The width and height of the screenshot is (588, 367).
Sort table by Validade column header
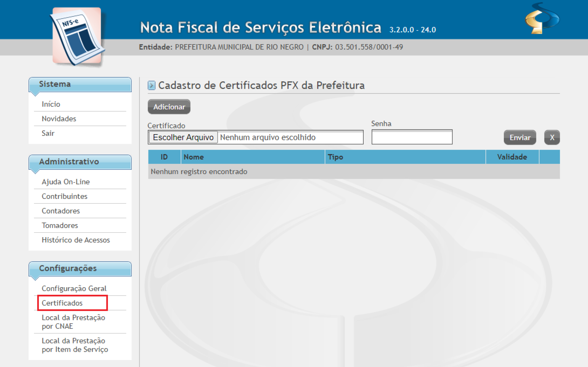click(x=512, y=157)
